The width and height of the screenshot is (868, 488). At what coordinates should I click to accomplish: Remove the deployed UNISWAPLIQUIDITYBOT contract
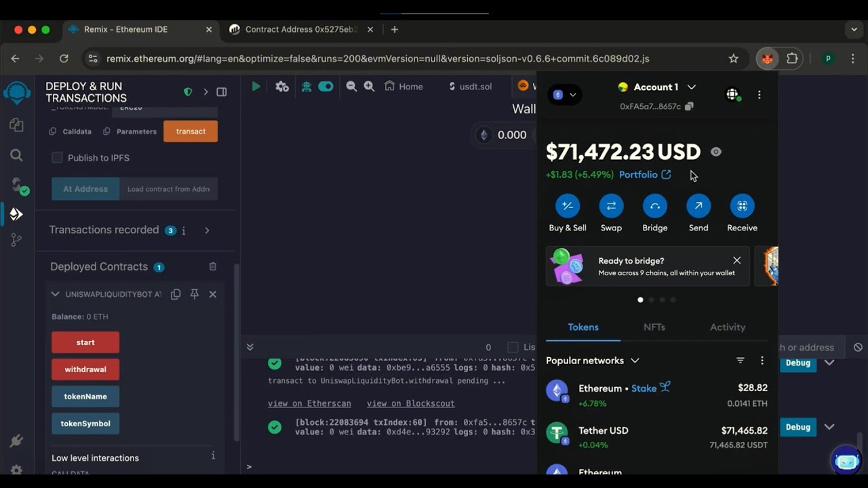[x=212, y=294]
